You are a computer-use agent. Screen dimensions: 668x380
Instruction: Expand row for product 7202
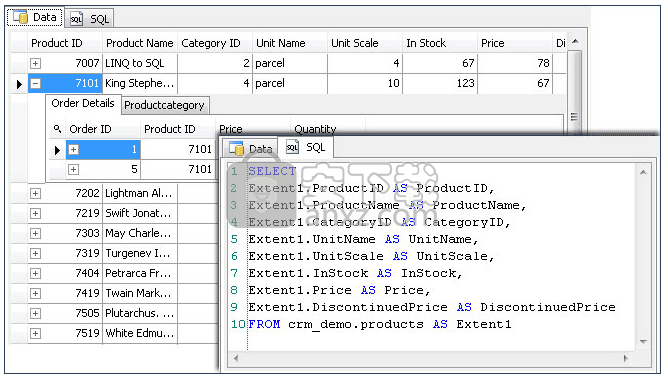pyautogui.click(x=35, y=193)
